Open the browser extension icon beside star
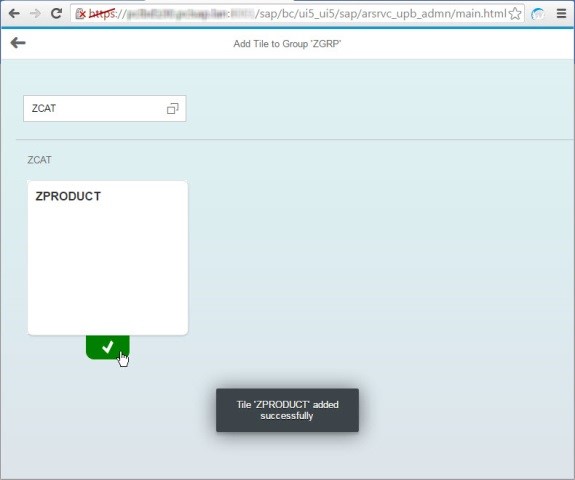The width and height of the screenshot is (575, 480). tap(538, 14)
